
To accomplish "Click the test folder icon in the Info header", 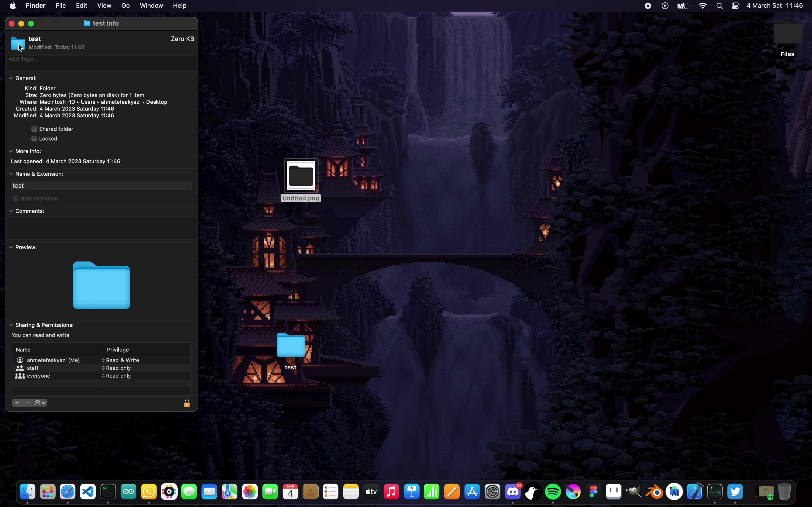I will pos(17,43).
